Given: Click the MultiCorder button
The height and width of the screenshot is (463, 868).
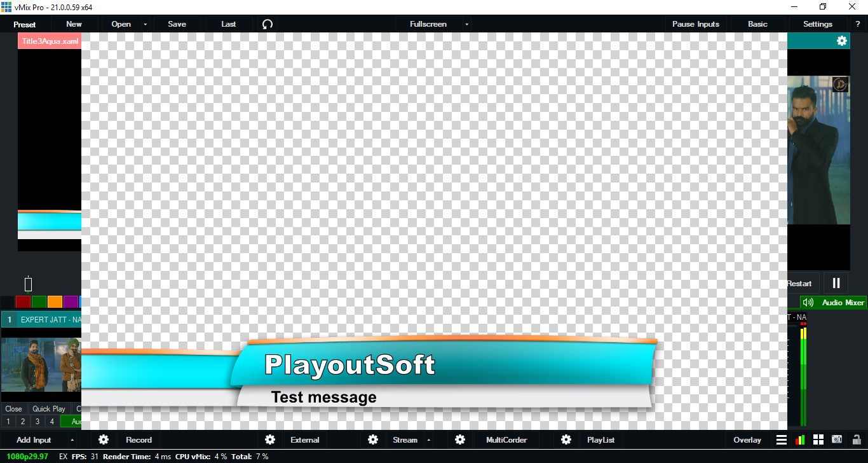Looking at the screenshot, I should click(506, 439).
